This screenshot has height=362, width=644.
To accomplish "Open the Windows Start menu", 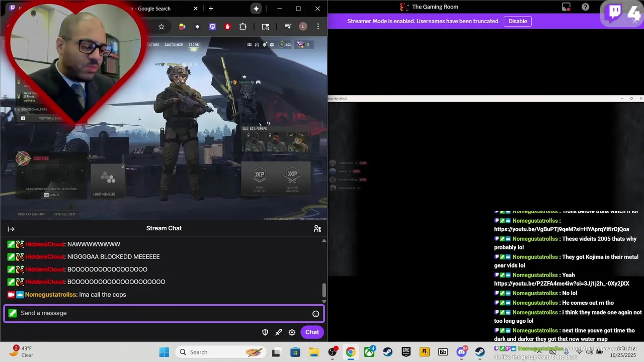I will [x=164, y=352].
